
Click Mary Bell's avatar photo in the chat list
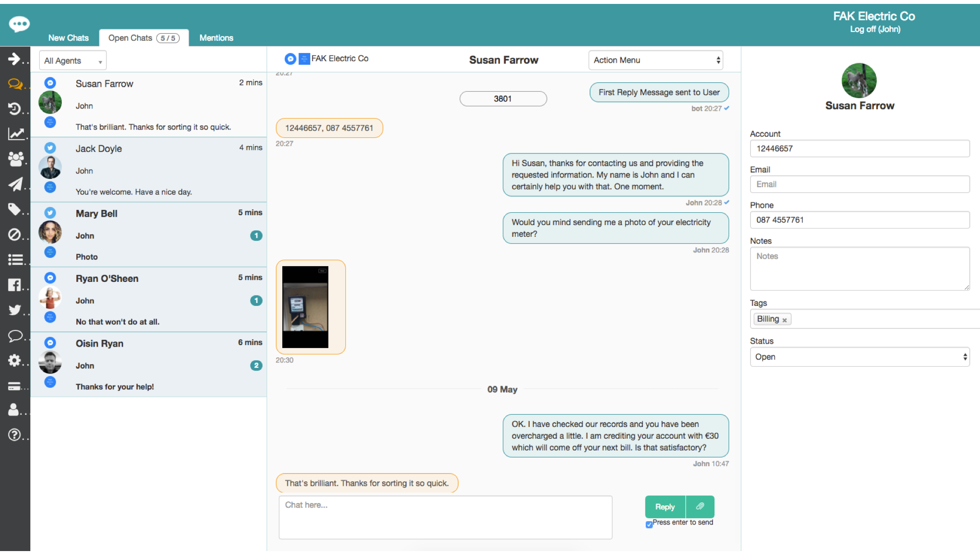click(x=50, y=232)
